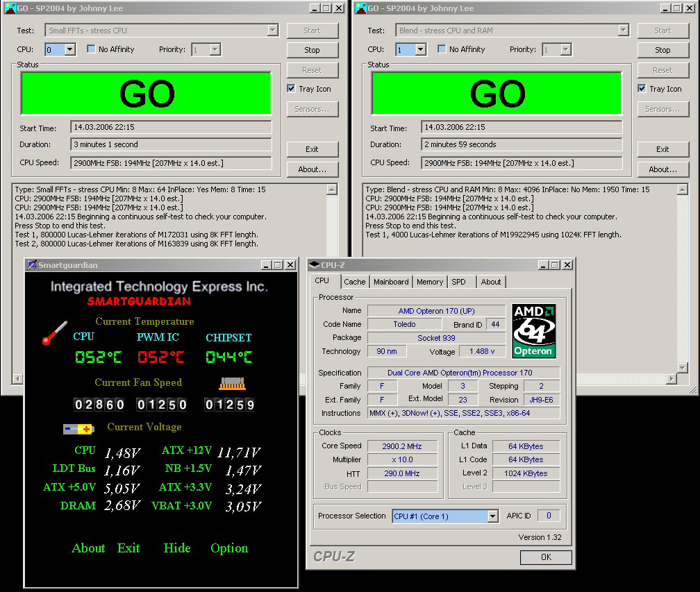Click the memory chip icon in Smartguardian
Viewport: 700px width, 592px height.
click(232, 384)
